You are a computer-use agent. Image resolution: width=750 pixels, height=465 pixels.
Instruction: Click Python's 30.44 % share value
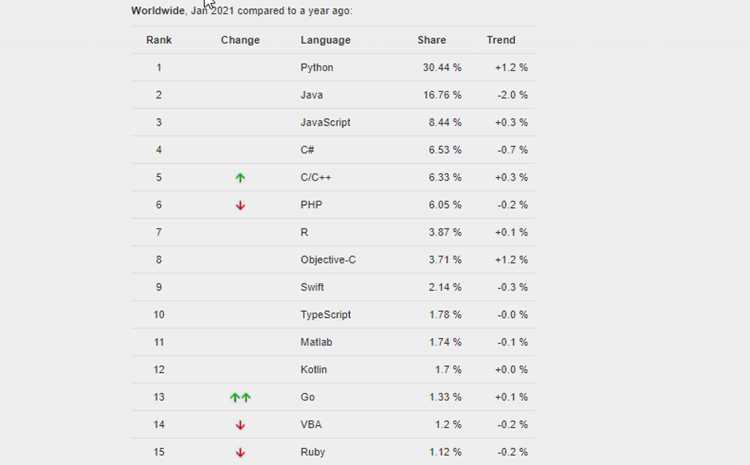pyautogui.click(x=442, y=67)
